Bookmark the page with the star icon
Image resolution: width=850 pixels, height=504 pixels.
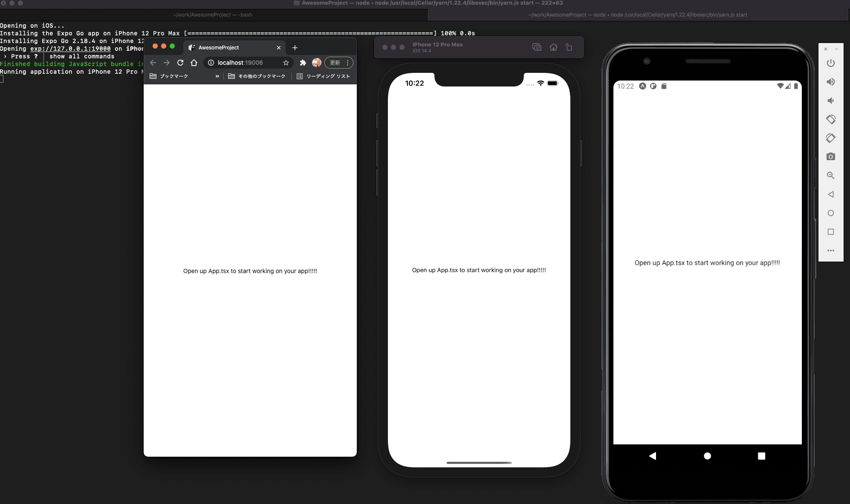click(286, 63)
